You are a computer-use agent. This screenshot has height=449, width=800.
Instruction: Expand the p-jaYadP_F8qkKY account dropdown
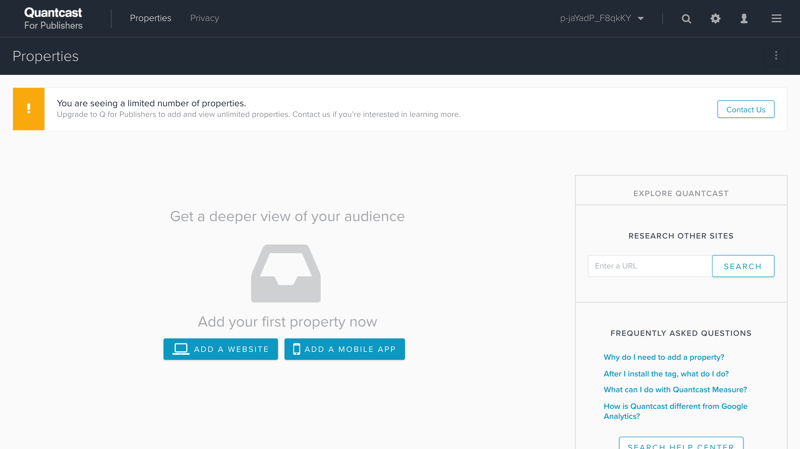(602, 19)
